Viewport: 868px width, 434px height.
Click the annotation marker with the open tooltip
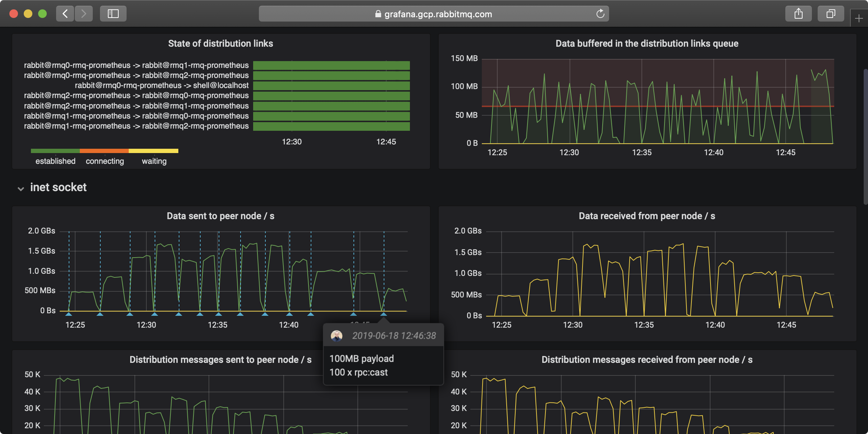pyautogui.click(x=384, y=314)
